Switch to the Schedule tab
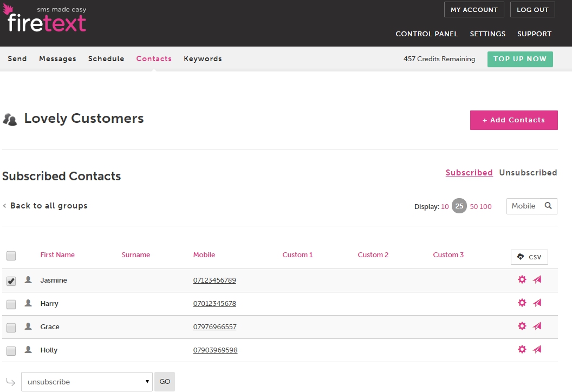Screen dimensions: 572x392 coord(106,58)
